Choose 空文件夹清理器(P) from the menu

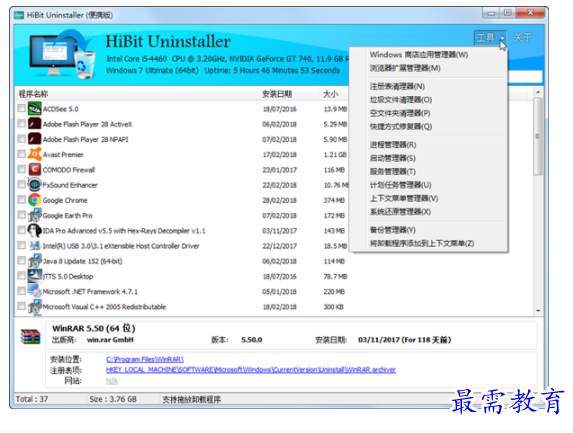click(x=428, y=113)
